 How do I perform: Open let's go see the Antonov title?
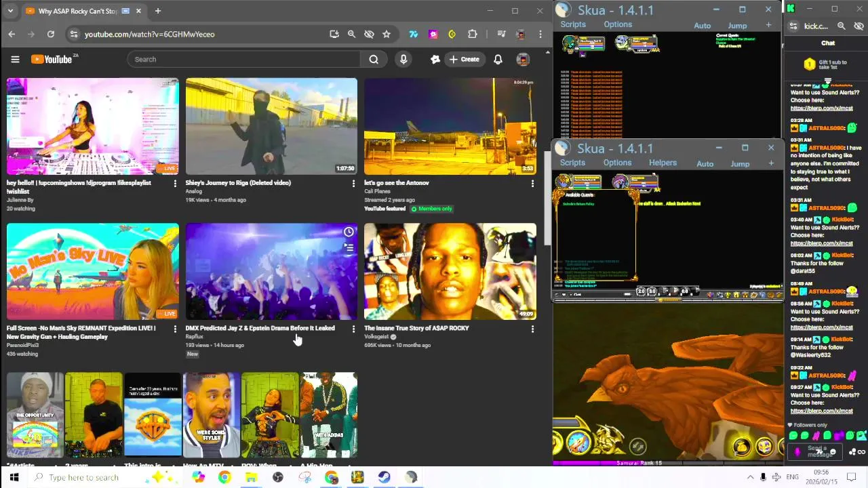[x=397, y=182]
